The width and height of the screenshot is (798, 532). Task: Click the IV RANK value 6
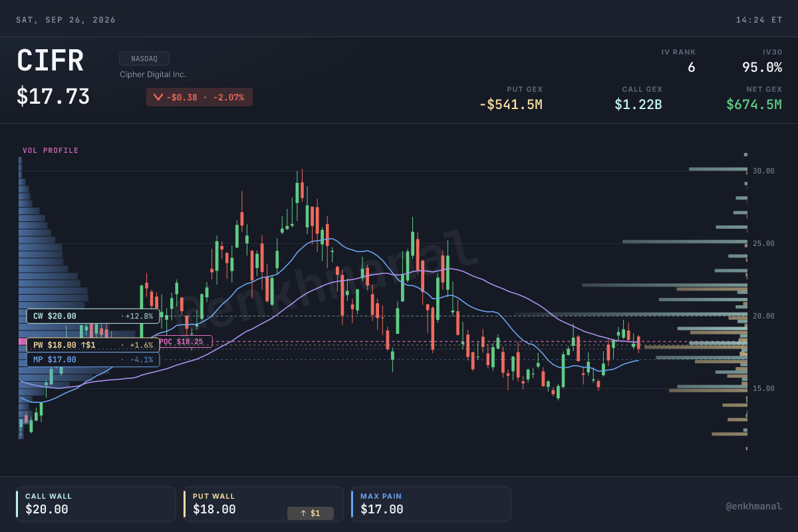point(691,67)
